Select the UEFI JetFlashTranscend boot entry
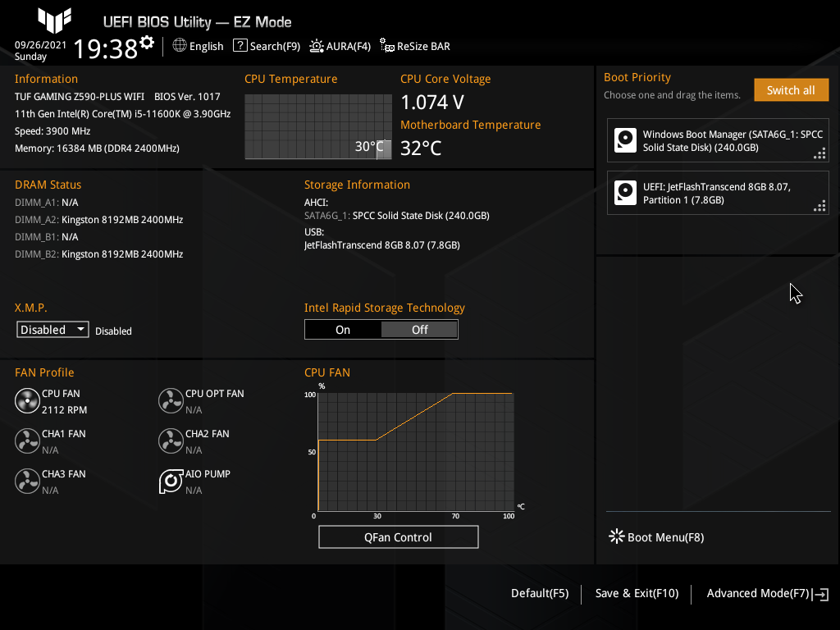 pos(718,192)
